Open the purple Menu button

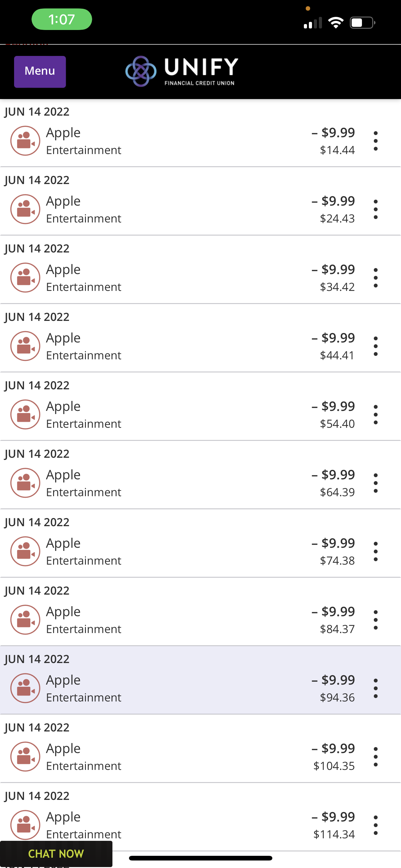click(x=40, y=72)
